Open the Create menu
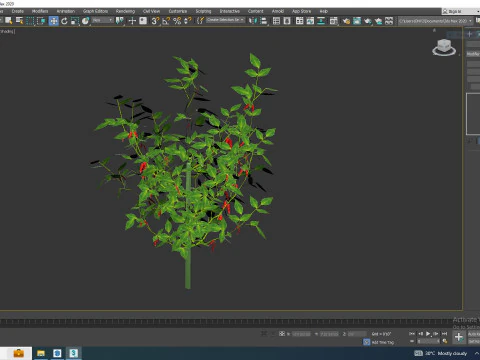Screen dimensions: 480x360 click(x=18, y=11)
